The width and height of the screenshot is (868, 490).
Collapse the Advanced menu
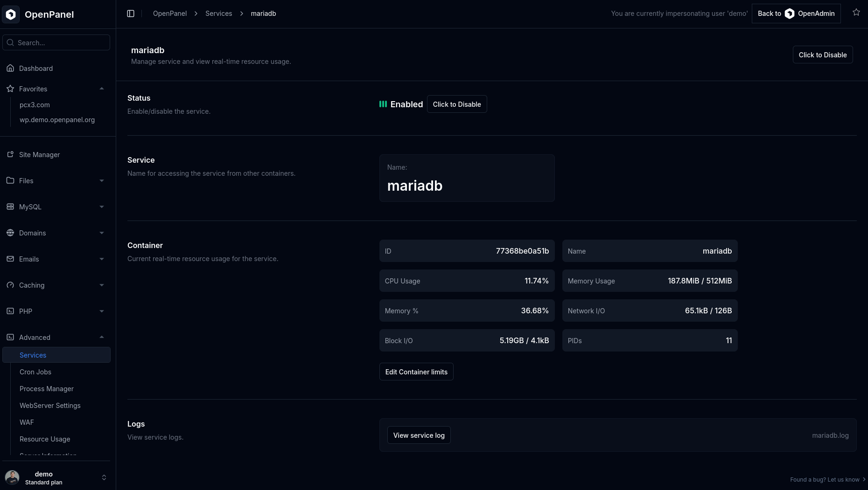pos(102,337)
